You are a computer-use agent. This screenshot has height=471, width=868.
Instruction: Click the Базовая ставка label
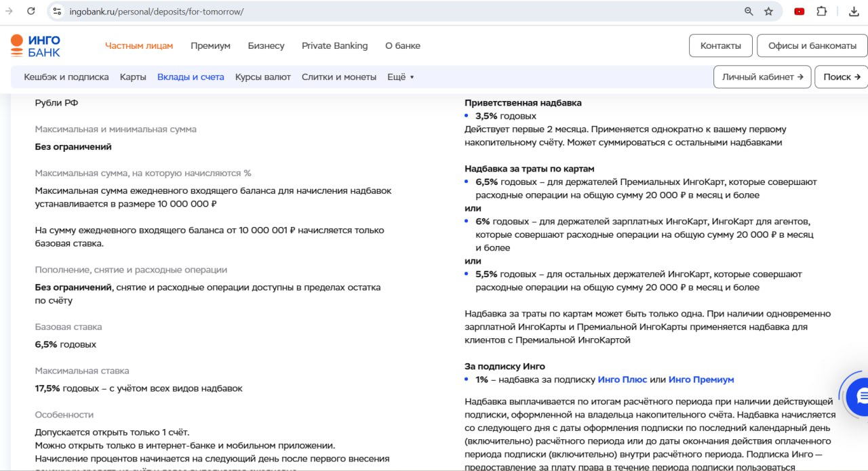pos(68,327)
